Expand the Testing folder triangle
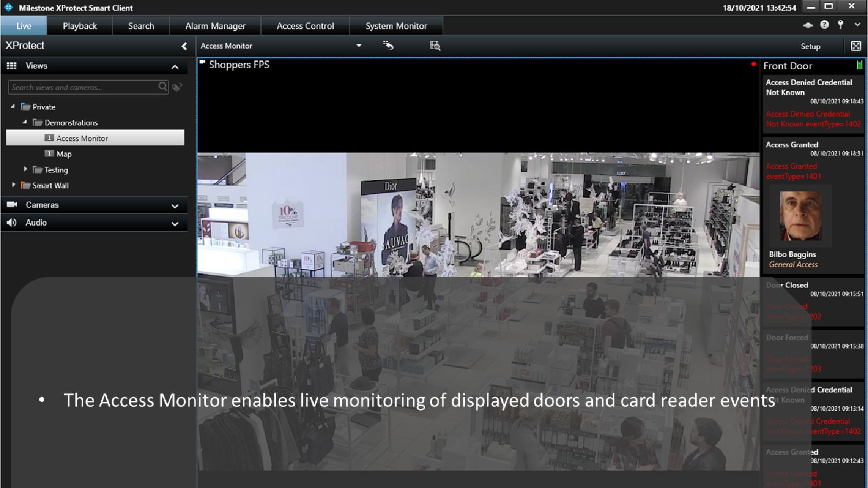The height and width of the screenshot is (488, 868). click(25, 169)
